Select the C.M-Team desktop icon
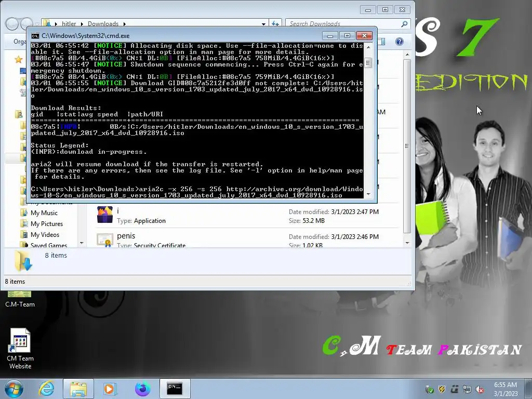The image size is (532, 399). [x=20, y=299]
